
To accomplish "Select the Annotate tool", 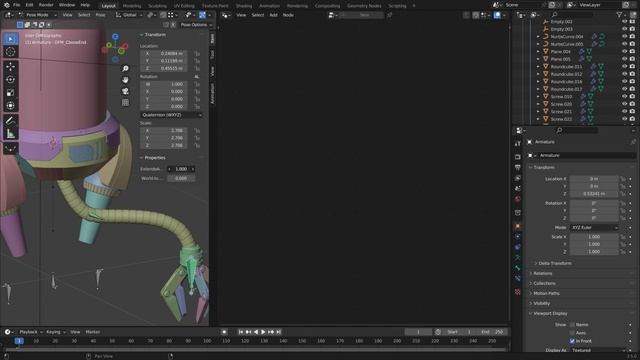I will 11,120.
